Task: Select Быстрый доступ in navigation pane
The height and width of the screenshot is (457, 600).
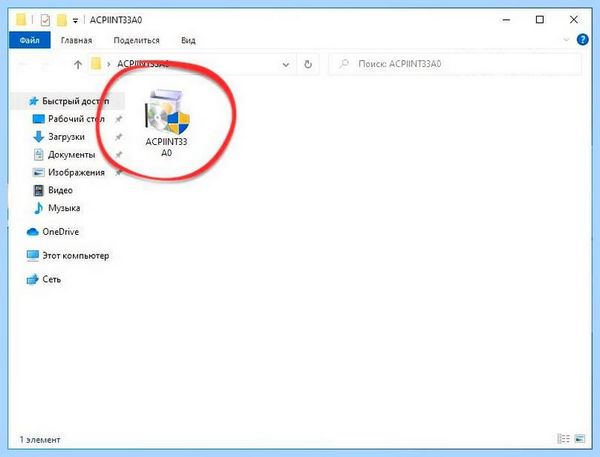Action: click(69, 101)
